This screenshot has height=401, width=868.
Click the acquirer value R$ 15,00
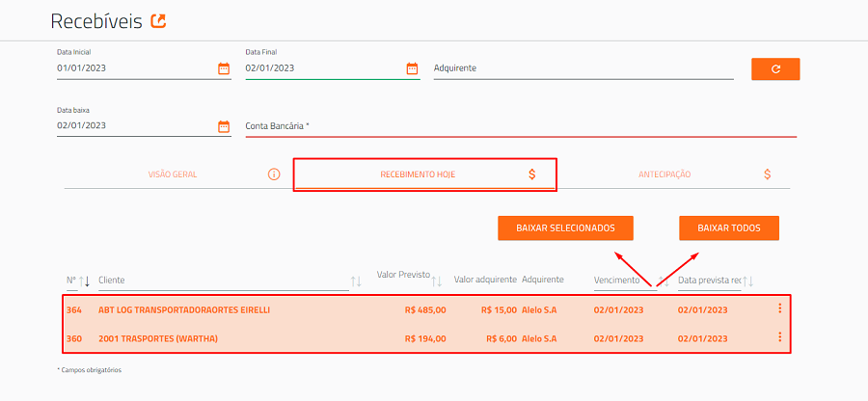click(499, 310)
